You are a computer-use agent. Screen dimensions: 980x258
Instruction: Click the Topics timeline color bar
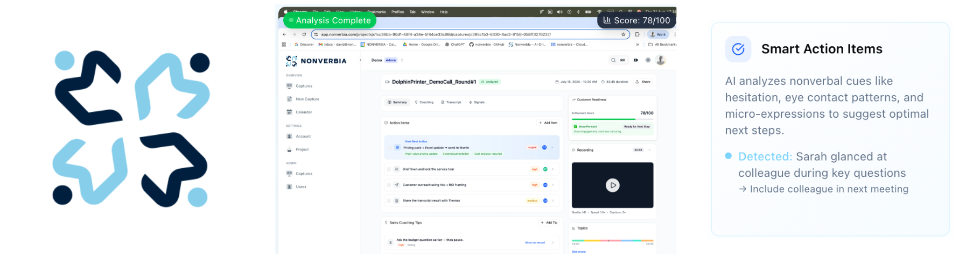612,240
